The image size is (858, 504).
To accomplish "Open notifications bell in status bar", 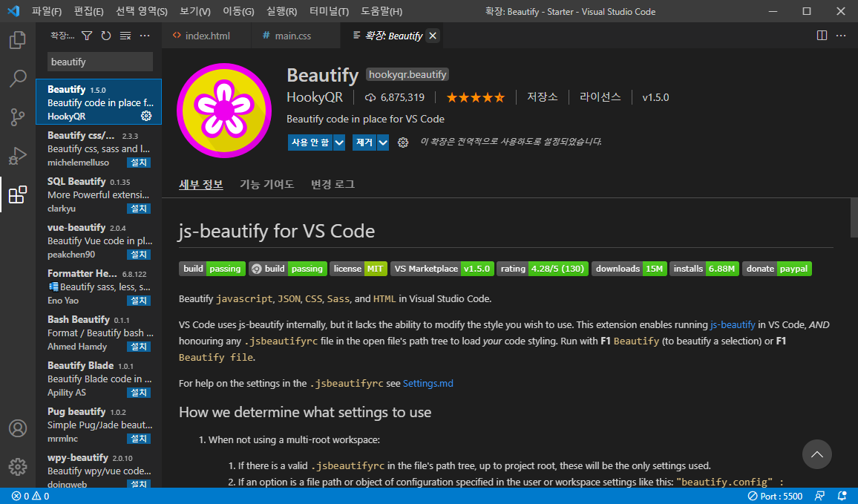I will (842, 497).
